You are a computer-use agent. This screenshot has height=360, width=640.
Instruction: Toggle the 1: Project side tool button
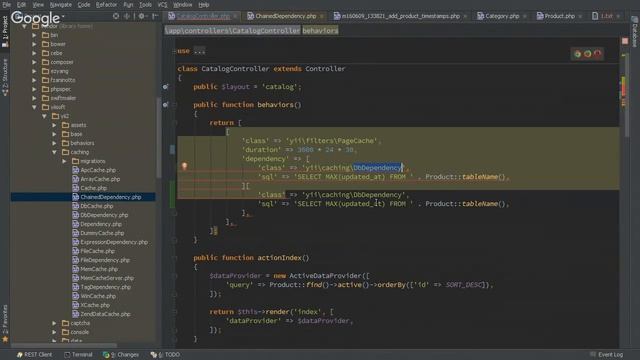pyautogui.click(x=5, y=32)
